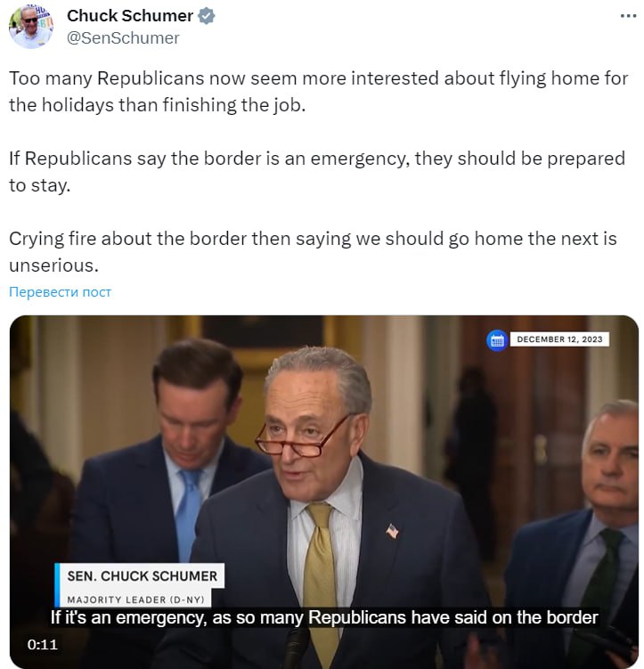Click the blue verified badge
This screenshot has height=669, width=644.
point(207,16)
